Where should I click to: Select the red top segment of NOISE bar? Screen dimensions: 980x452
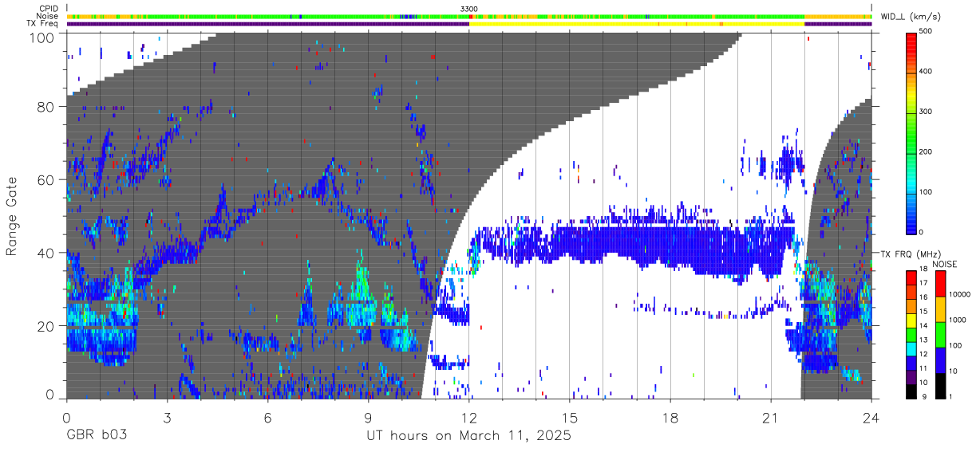(x=940, y=284)
